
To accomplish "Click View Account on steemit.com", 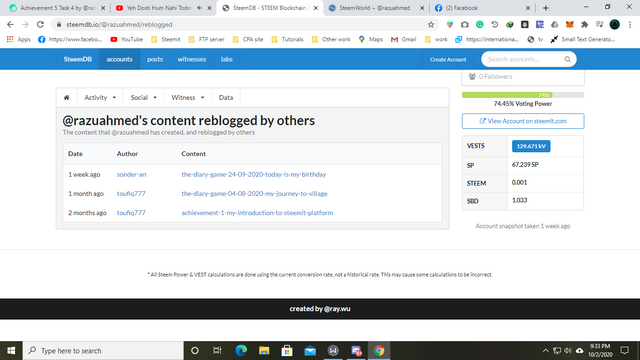I will [x=523, y=121].
